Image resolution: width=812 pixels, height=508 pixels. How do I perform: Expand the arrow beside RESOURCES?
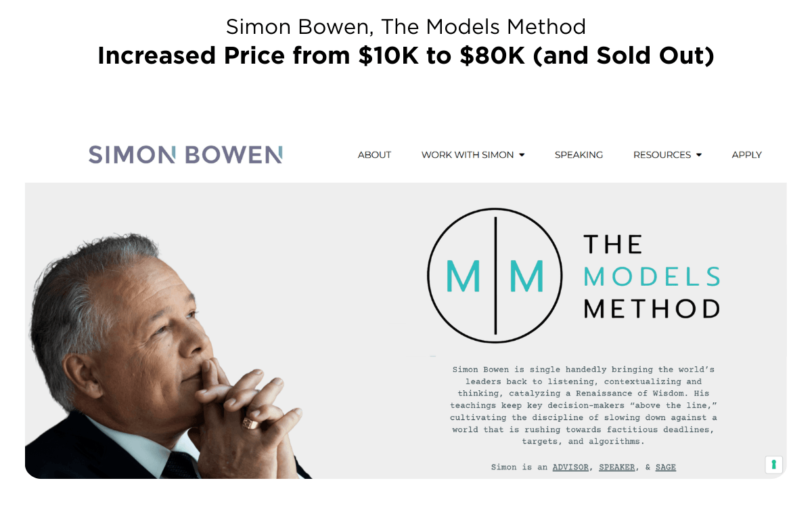pyautogui.click(x=699, y=155)
